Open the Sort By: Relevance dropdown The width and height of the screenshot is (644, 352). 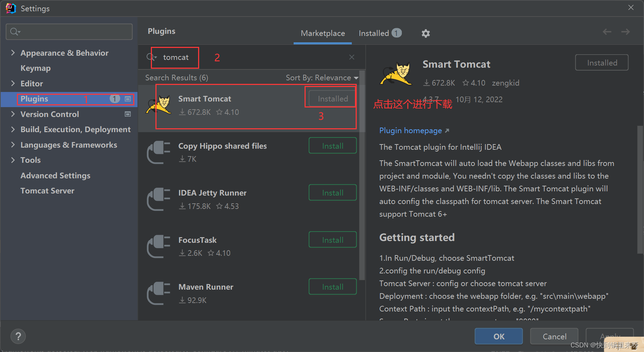322,78
